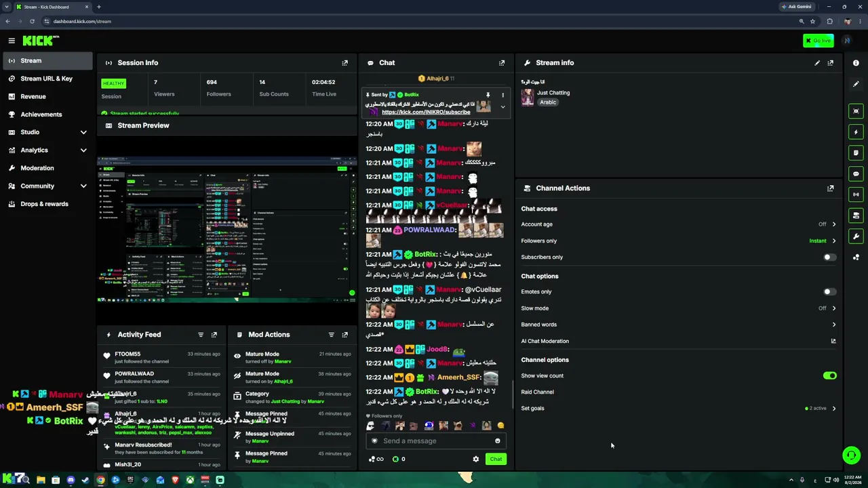
Task: Click Manarv Resubscribed activity entry
Action: point(163,449)
